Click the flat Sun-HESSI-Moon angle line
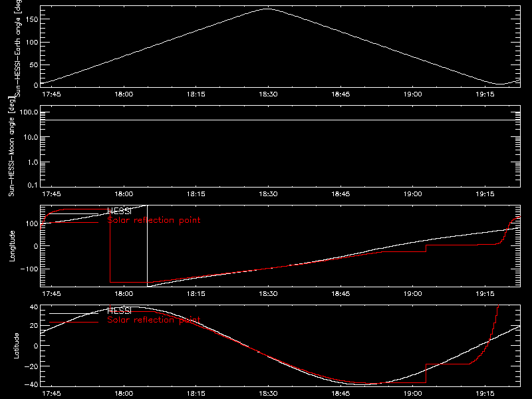Viewport: 532px width, 399px height. coord(280,120)
